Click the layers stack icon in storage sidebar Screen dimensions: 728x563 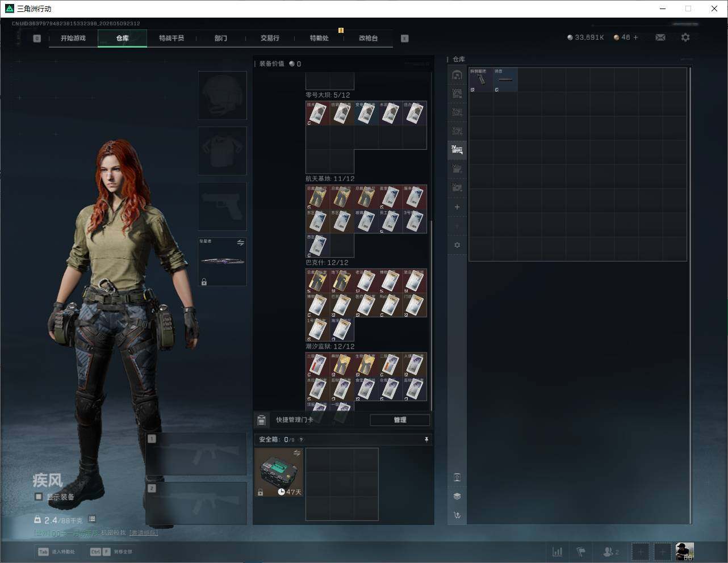pyautogui.click(x=457, y=496)
